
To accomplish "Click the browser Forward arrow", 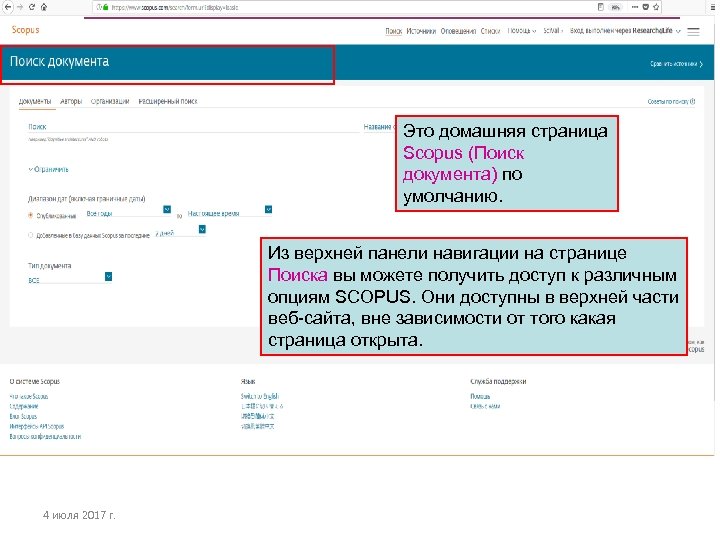I will pyautogui.click(x=20, y=7).
